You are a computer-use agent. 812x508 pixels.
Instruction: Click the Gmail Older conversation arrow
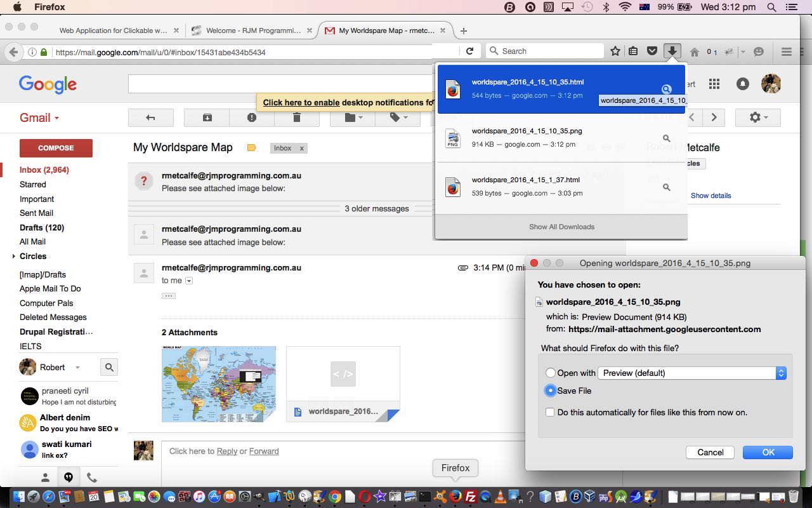coord(714,117)
